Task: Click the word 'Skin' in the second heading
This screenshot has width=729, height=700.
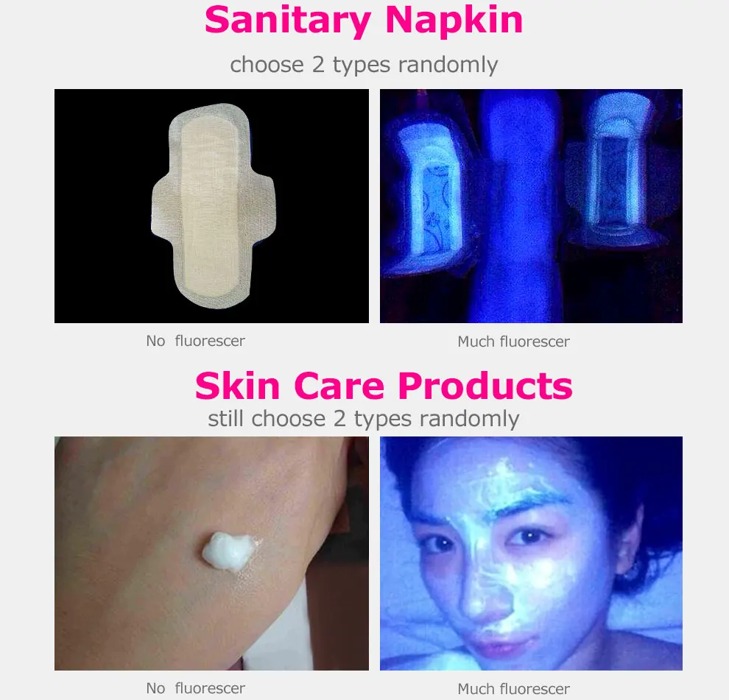Action: pyautogui.click(x=238, y=386)
